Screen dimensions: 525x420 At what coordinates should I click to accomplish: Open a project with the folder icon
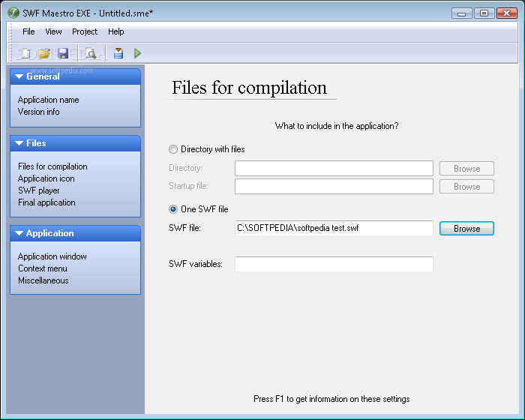pos(43,53)
